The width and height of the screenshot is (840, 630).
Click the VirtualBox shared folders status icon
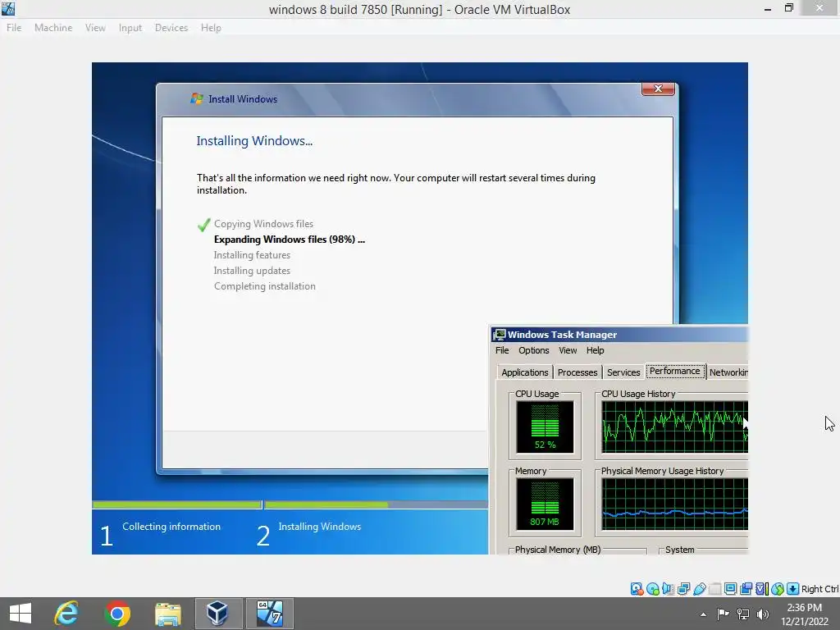[714, 589]
